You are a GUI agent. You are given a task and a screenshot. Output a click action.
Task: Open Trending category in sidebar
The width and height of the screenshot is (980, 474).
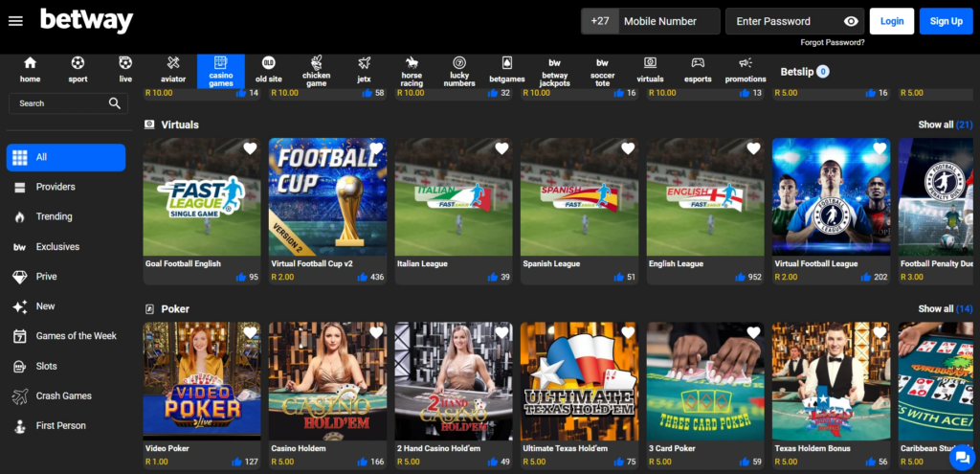pos(66,216)
